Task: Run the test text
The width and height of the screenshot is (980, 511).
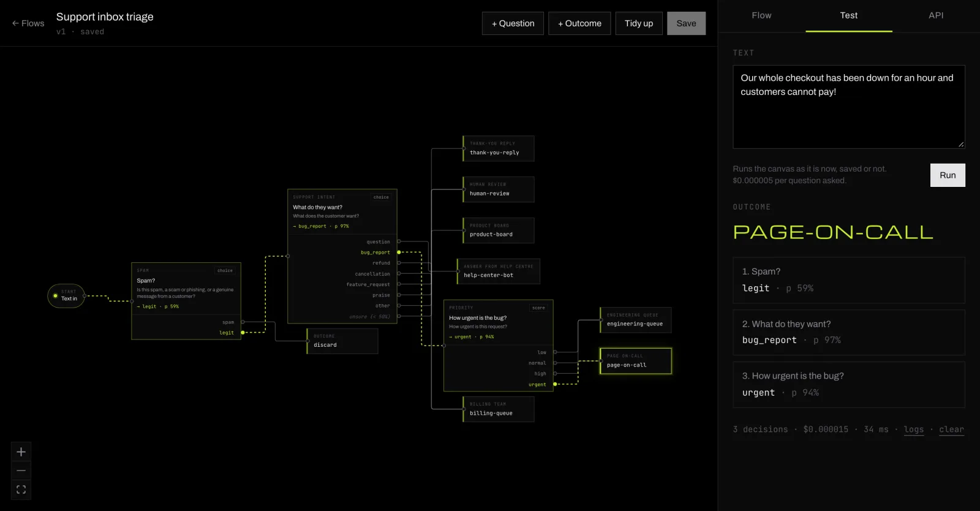Action: (x=948, y=175)
